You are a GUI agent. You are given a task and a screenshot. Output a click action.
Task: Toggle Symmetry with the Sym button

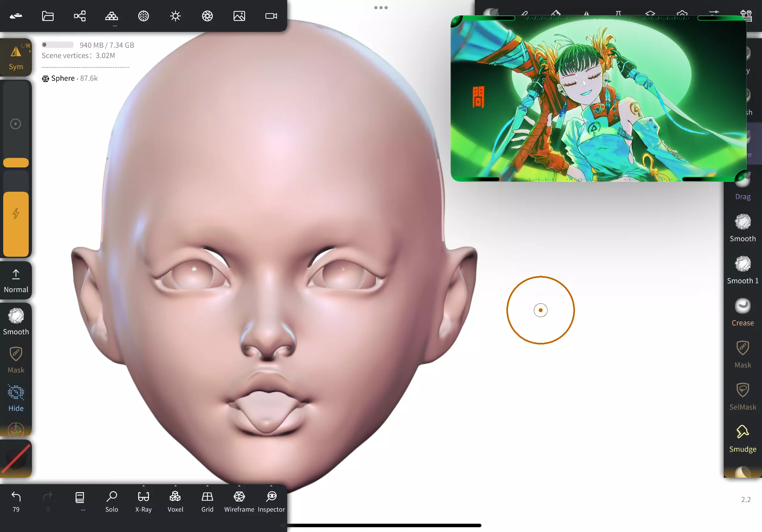point(16,58)
